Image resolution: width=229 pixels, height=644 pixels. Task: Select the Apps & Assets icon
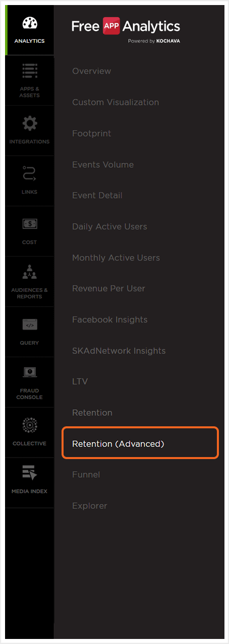pos(30,71)
